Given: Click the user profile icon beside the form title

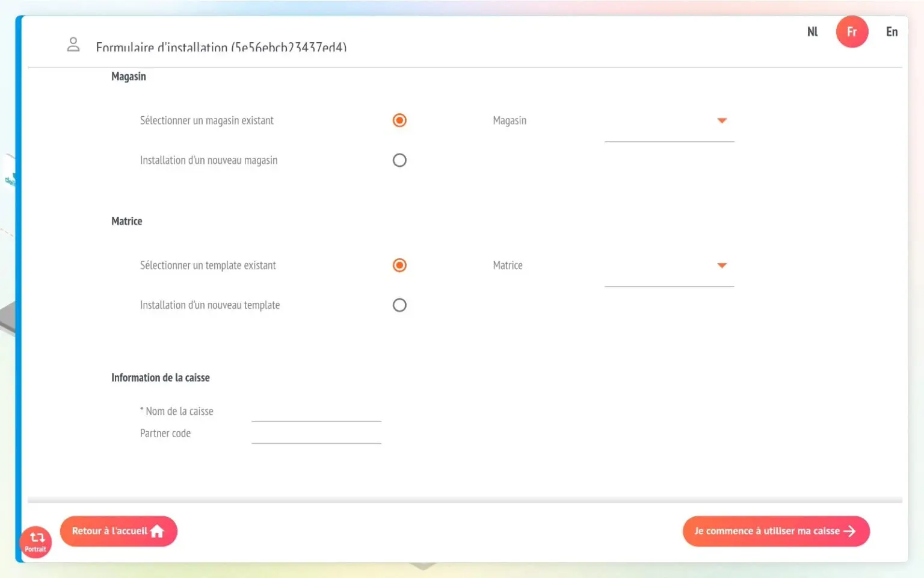Looking at the screenshot, I should 73,45.
